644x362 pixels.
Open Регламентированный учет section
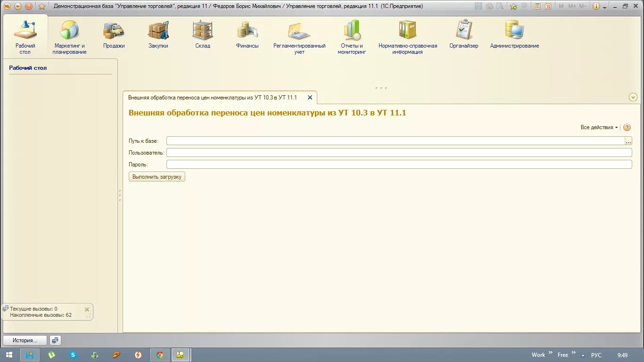click(x=299, y=38)
